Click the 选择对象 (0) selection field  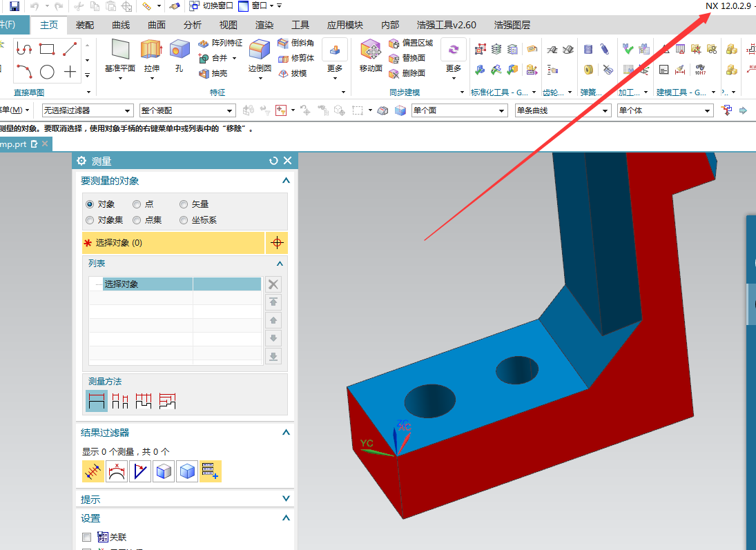point(173,243)
